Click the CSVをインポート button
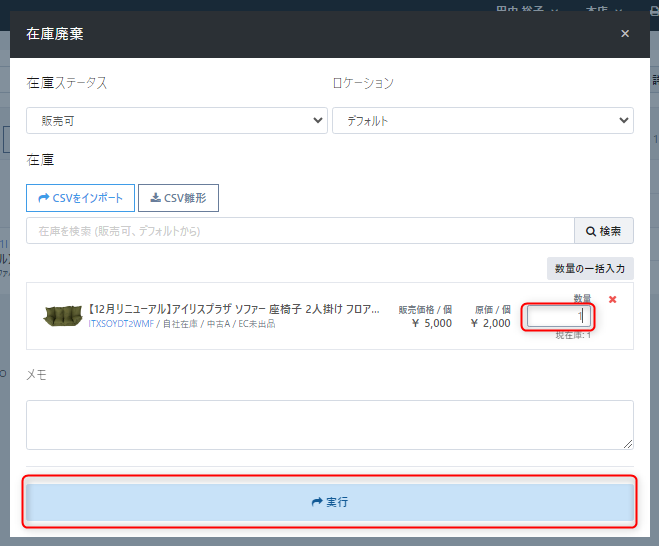The width and height of the screenshot is (659, 546). pos(80,198)
